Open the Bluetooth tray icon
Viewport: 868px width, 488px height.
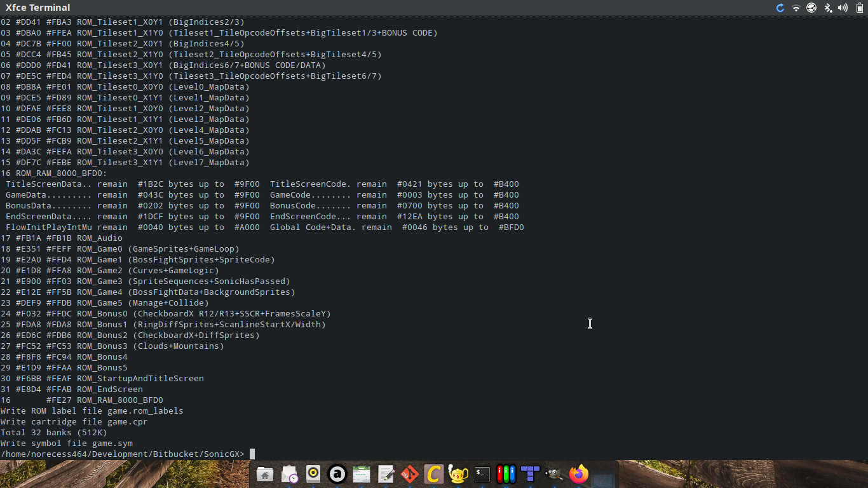pos(828,8)
